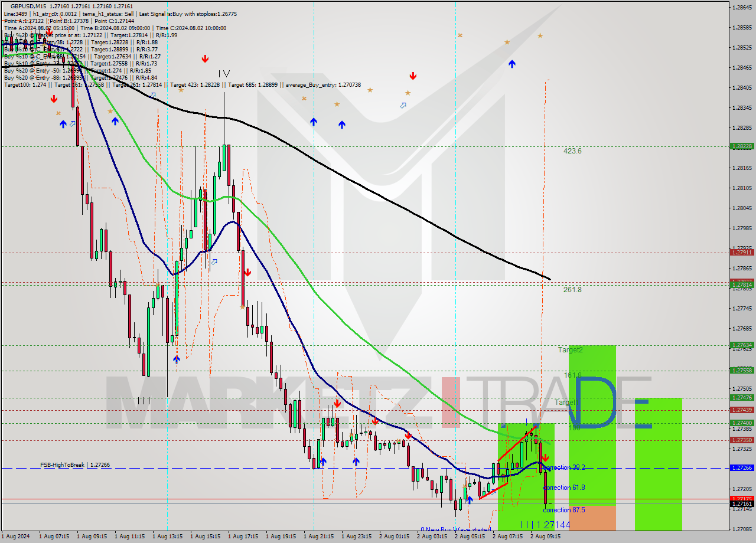Select the 'I V' wave label
This screenshot has width=756, height=543.
(x=224, y=74)
